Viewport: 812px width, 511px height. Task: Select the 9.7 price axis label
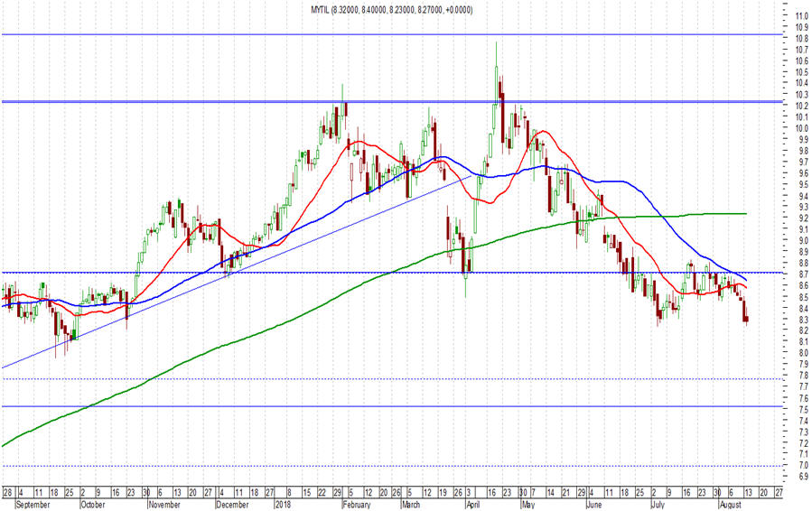pos(804,162)
